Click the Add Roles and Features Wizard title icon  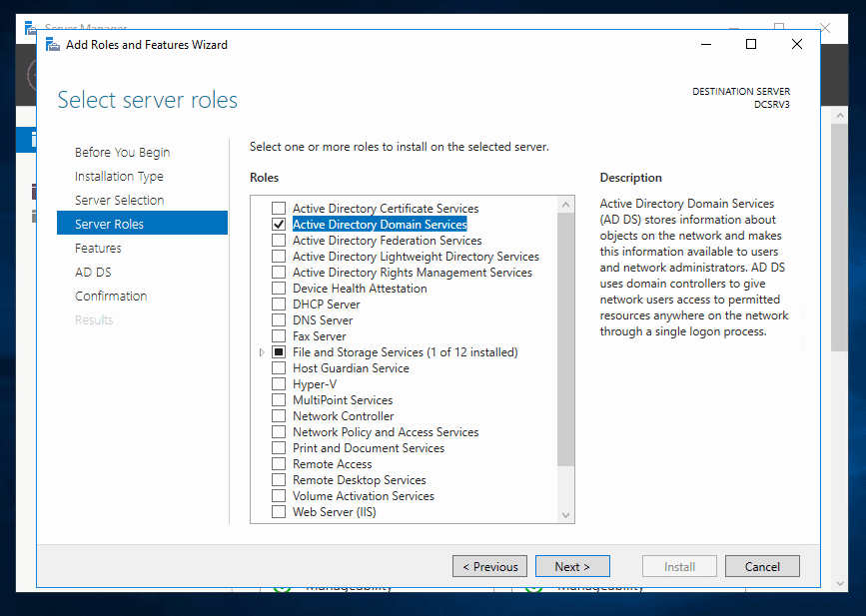[x=53, y=44]
